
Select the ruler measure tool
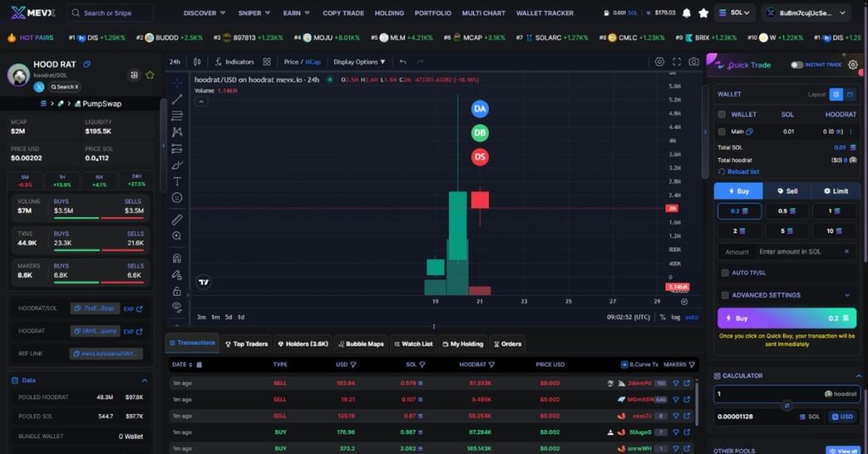pos(177,219)
